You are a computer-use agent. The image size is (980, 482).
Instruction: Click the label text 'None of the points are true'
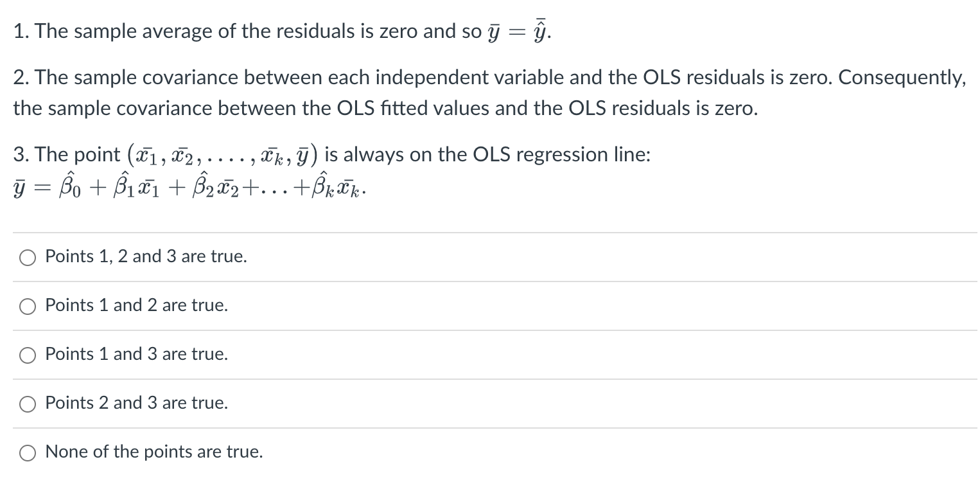[x=153, y=452]
